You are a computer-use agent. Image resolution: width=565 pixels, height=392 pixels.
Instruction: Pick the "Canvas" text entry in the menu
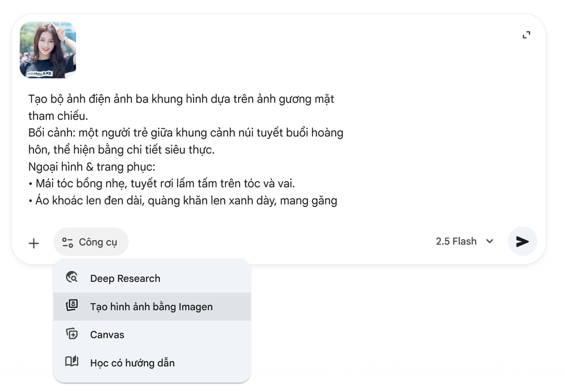coord(107,335)
